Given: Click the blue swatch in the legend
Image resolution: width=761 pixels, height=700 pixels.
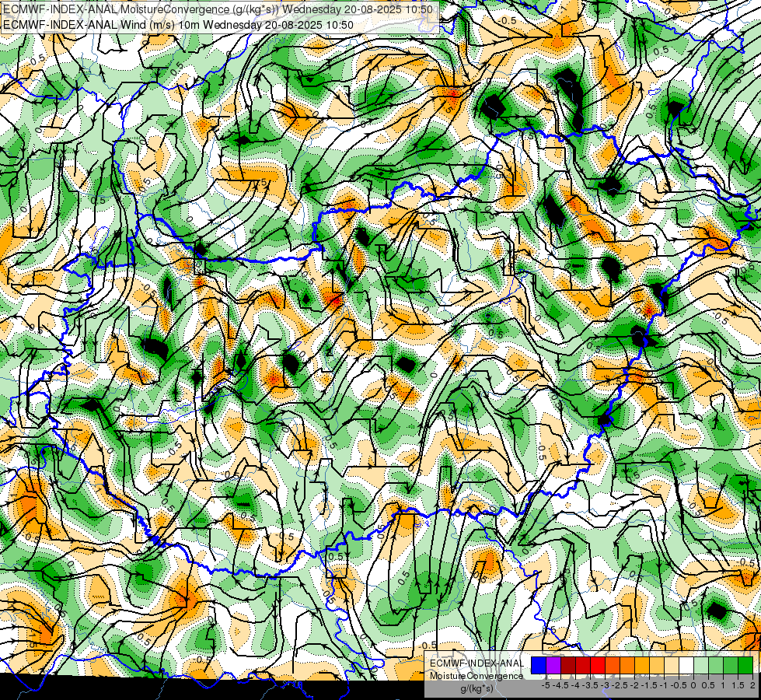Looking at the screenshot, I should pos(539,665).
